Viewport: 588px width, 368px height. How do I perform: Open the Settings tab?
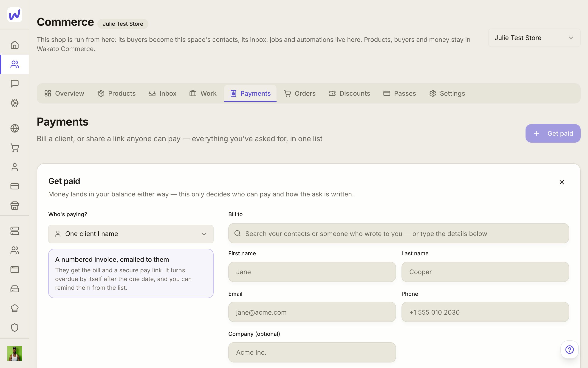pos(447,93)
